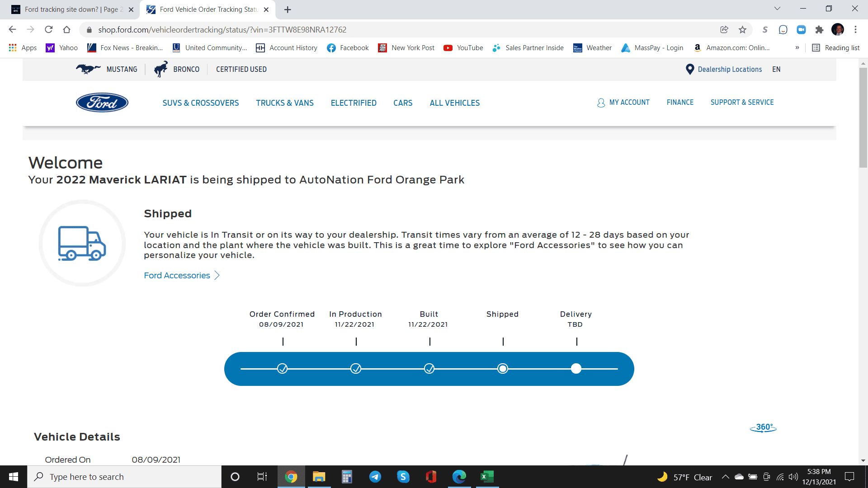
Task: Open Excel from the taskbar
Action: click(x=487, y=477)
